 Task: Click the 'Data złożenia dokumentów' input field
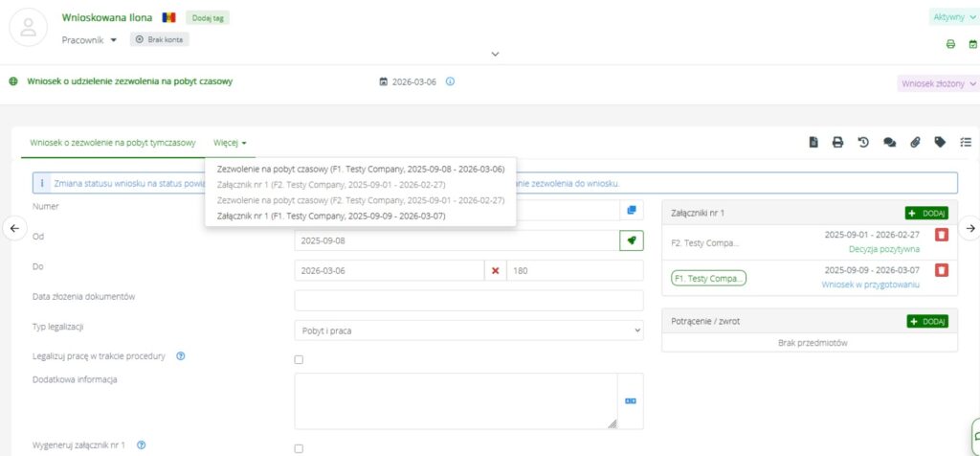(469, 300)
